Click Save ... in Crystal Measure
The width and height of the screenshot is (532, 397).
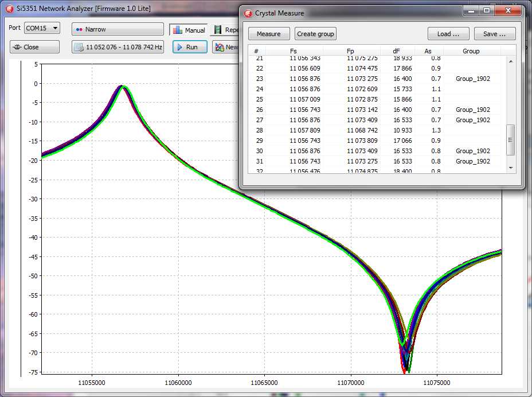[x=494, y=34]
